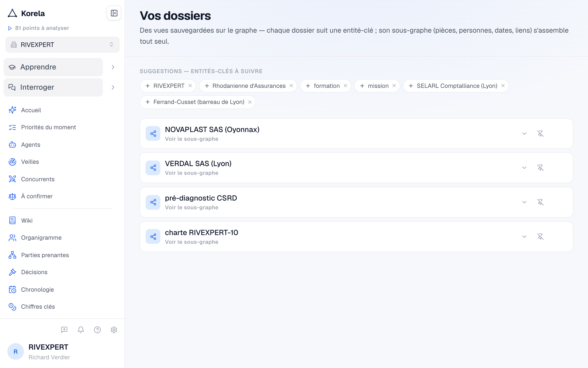
Task: Click the Veilles radar icon
Action: (x=12, y=162)
